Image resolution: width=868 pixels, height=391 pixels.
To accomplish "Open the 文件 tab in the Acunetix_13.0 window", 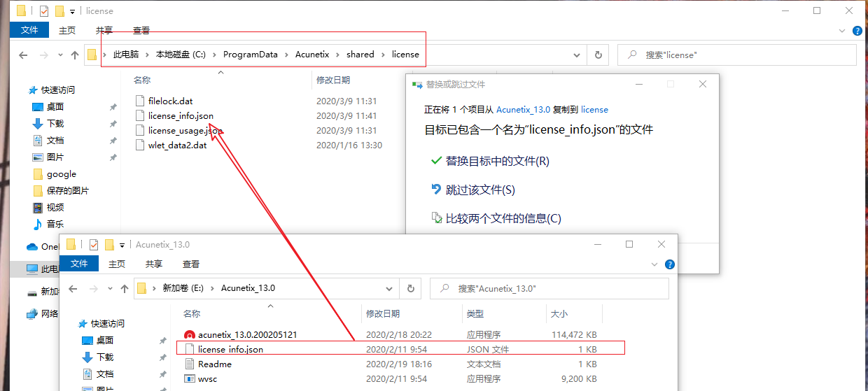I will point(79,264).
